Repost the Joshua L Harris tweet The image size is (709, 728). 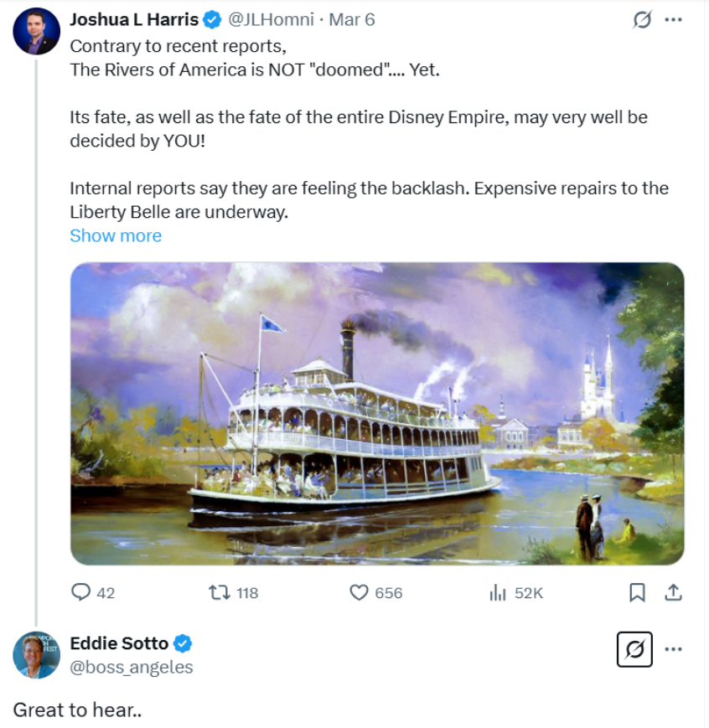point(220,592)
